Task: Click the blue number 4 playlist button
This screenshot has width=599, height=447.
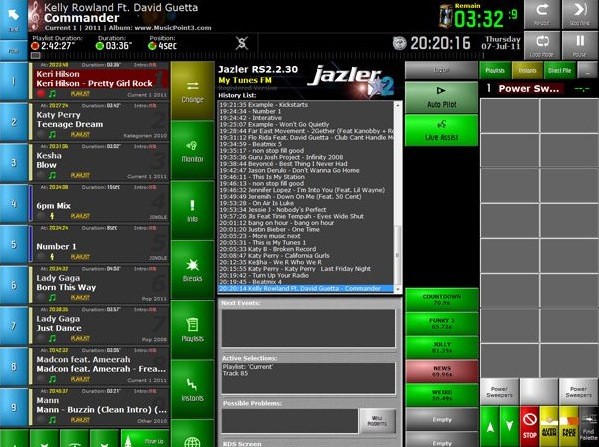Action: click(x=14, y=204)
